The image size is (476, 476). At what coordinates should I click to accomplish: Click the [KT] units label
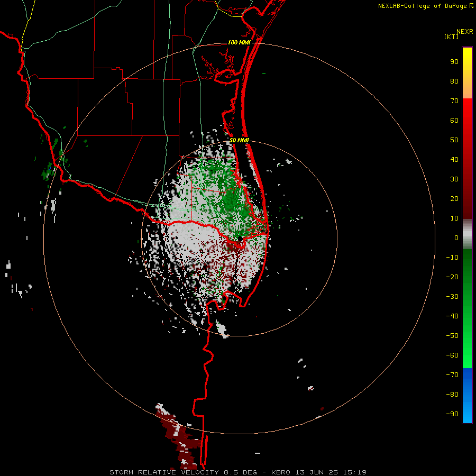click(x=452, y=36)
